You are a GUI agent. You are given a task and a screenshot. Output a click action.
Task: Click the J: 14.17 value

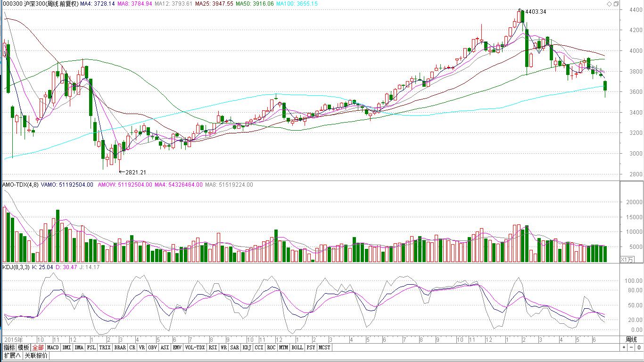[x=89, y=267]
